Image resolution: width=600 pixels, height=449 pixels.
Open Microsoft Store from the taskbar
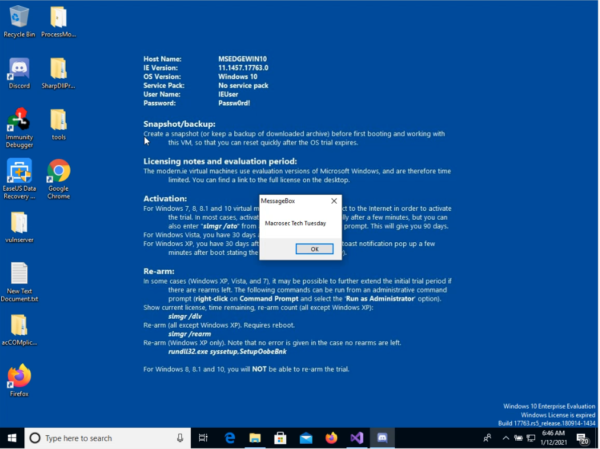pyautogui.click(x=280, y=438)
